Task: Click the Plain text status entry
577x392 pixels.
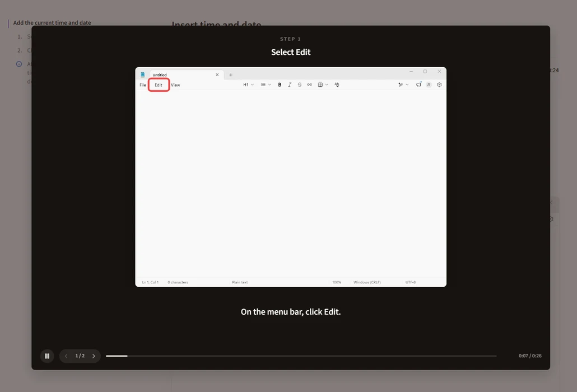Action: tap(240, 282)
